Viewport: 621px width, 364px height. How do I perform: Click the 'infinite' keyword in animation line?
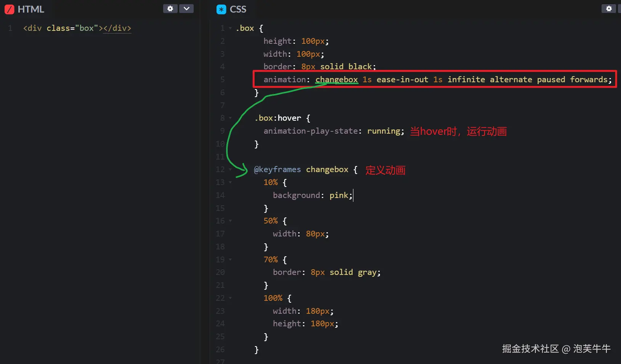tap(466, 80)
